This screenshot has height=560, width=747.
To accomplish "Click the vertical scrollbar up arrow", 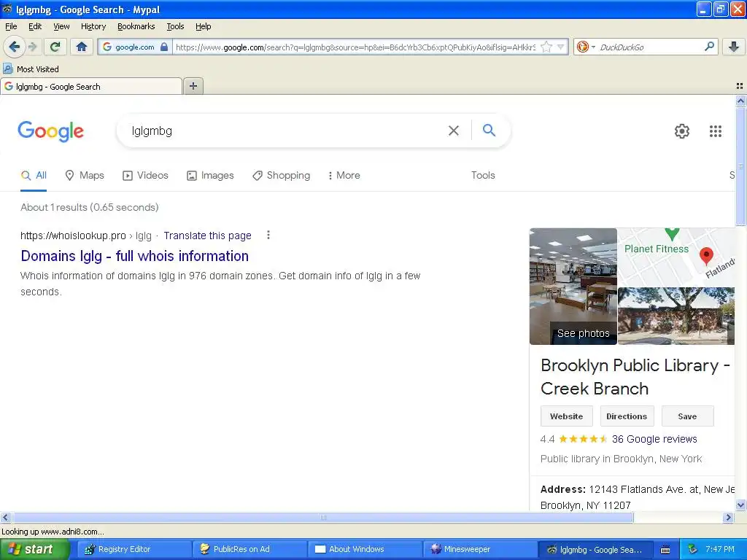I will [x=740, y=101].
